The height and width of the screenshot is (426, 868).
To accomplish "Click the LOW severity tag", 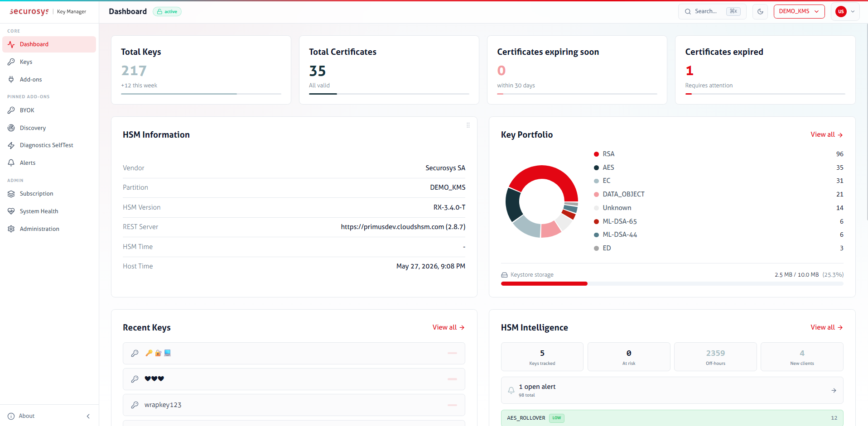I will tap(557, 418).
